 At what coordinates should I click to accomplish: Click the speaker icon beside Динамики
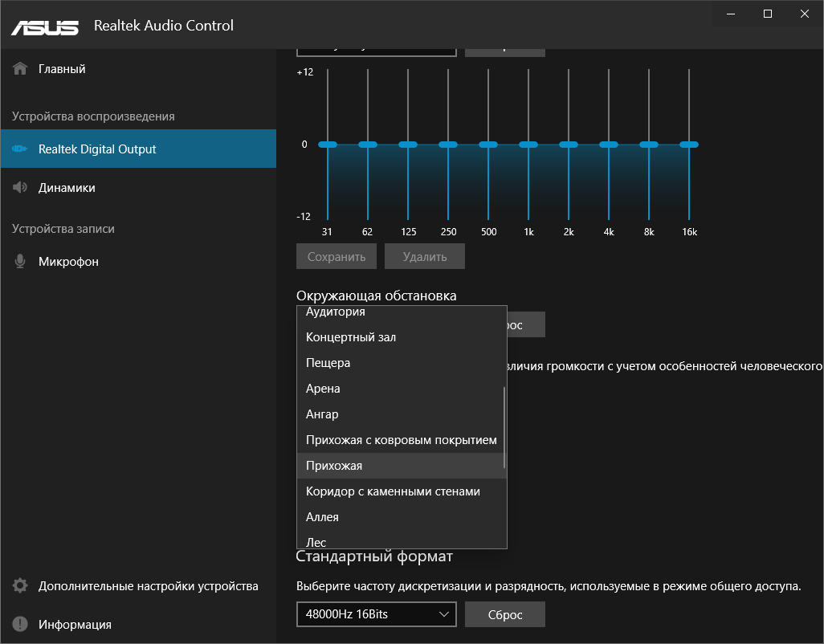[20, 188]
